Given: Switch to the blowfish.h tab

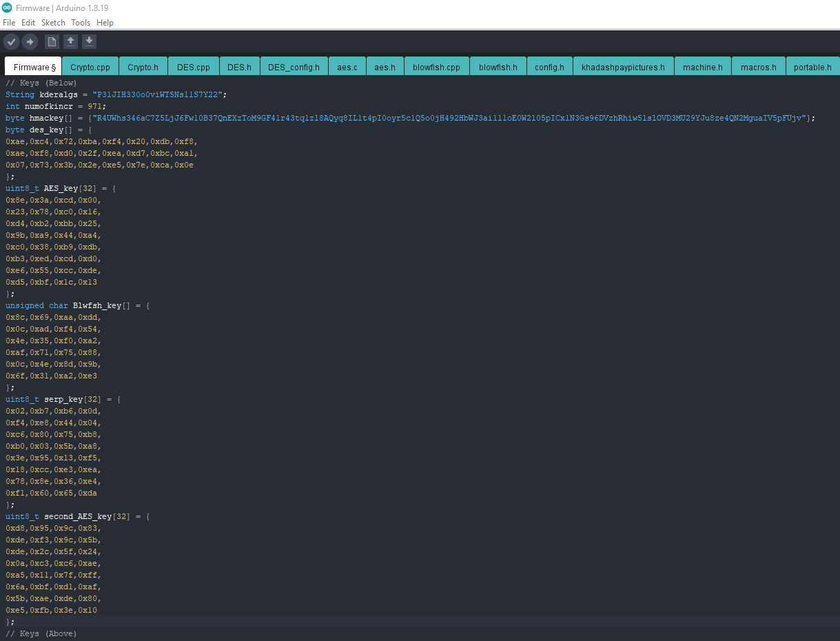Looking at the screenshot, I should [x=498, y=67].
